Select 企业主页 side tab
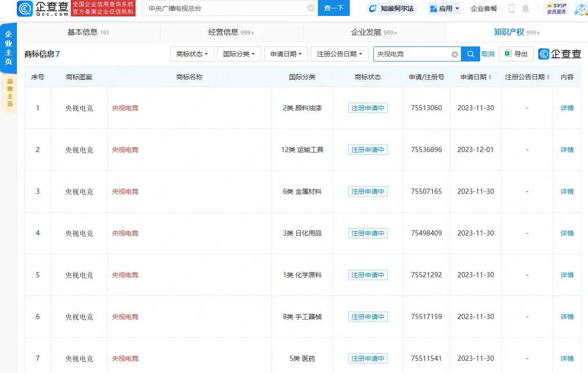Viewport: 588px width, 373px height. pos(8,48)
